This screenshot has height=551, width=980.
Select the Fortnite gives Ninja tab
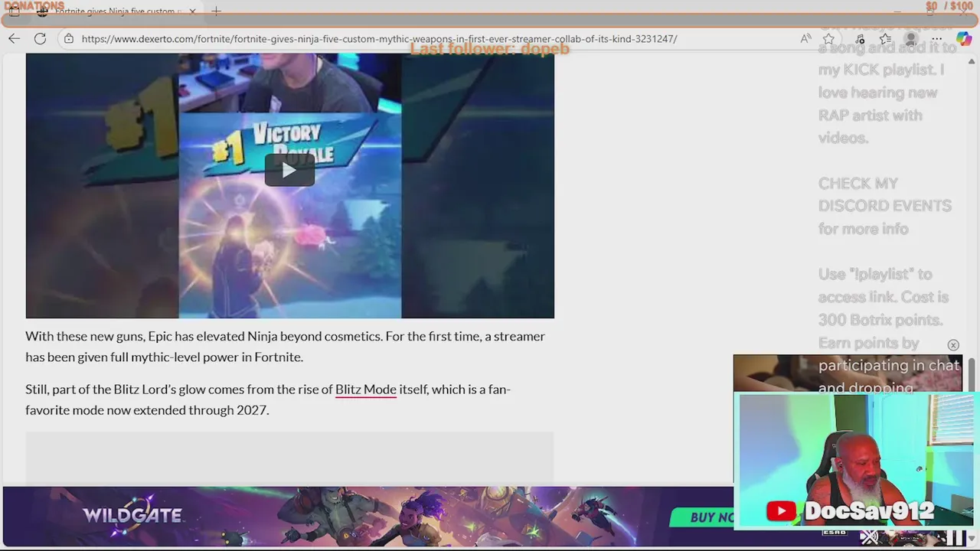[x=116, y=11]
